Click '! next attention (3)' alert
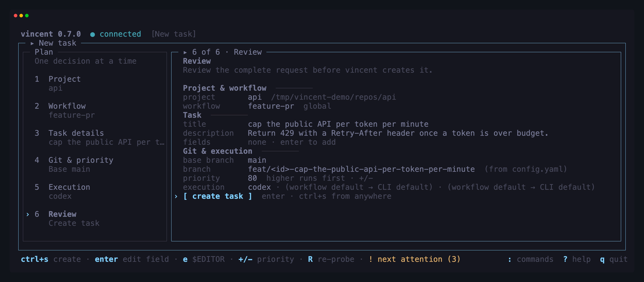 (x=415, y=259)
